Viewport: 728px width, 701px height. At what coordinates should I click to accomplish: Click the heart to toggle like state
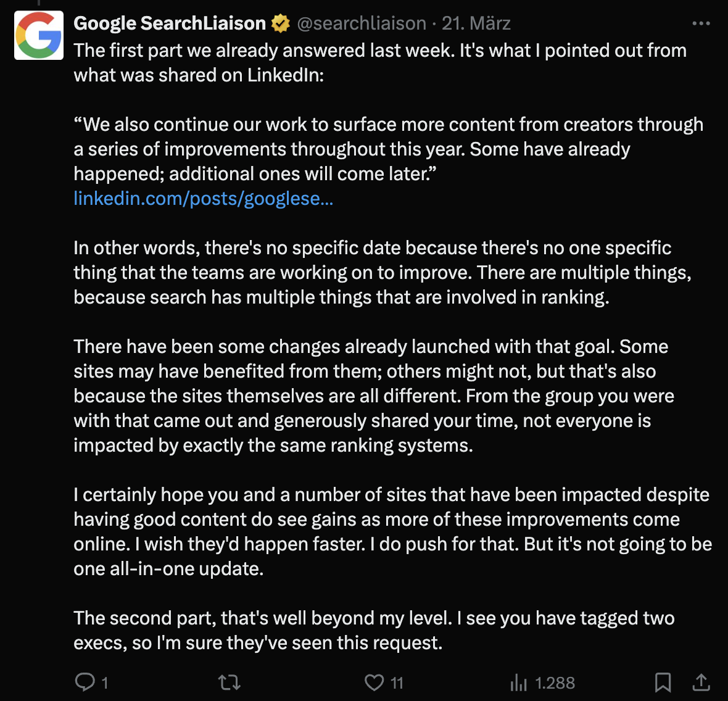coord(375,682)
